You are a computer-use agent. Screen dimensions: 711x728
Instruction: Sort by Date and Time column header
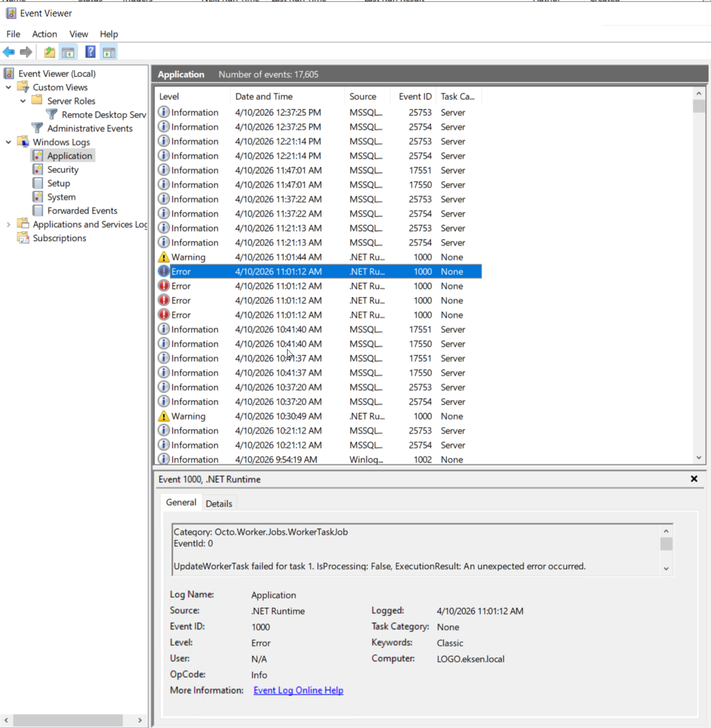tap(288, 96)
